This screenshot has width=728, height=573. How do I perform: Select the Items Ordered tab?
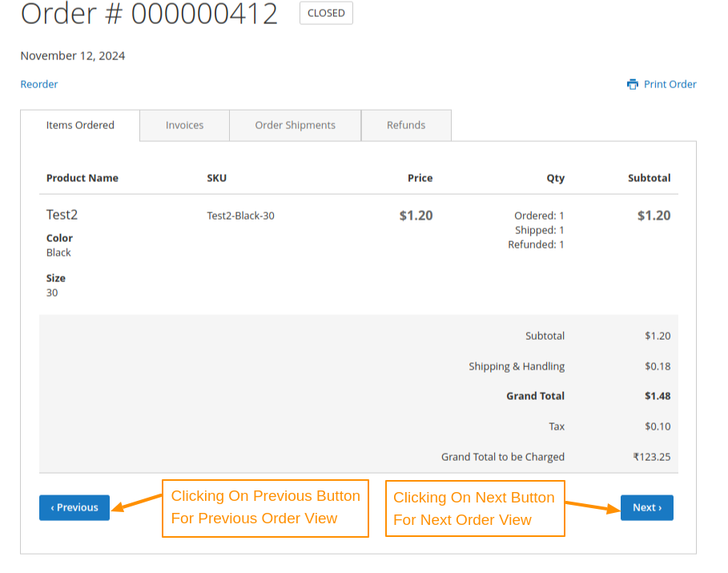pos(79,125)
